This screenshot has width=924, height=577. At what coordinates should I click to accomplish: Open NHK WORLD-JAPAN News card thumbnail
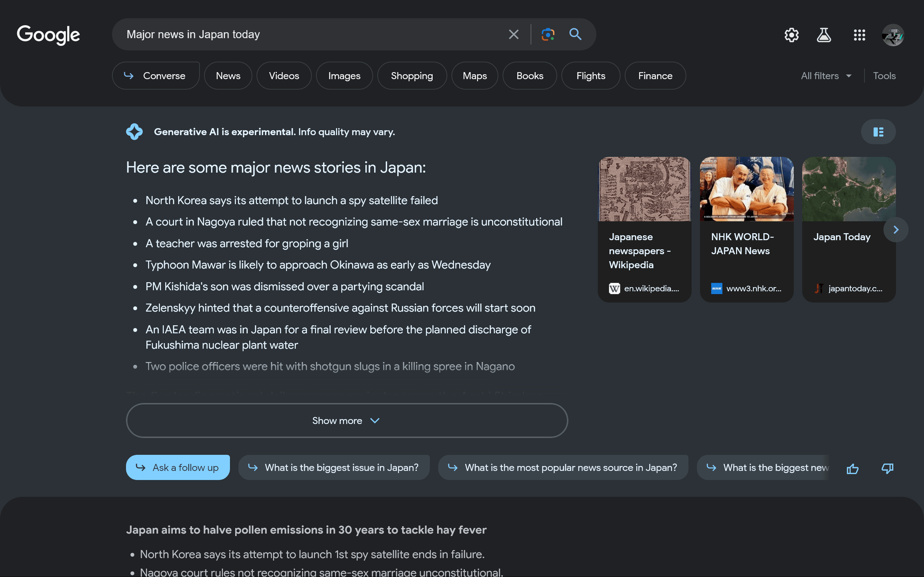[747, 189]
